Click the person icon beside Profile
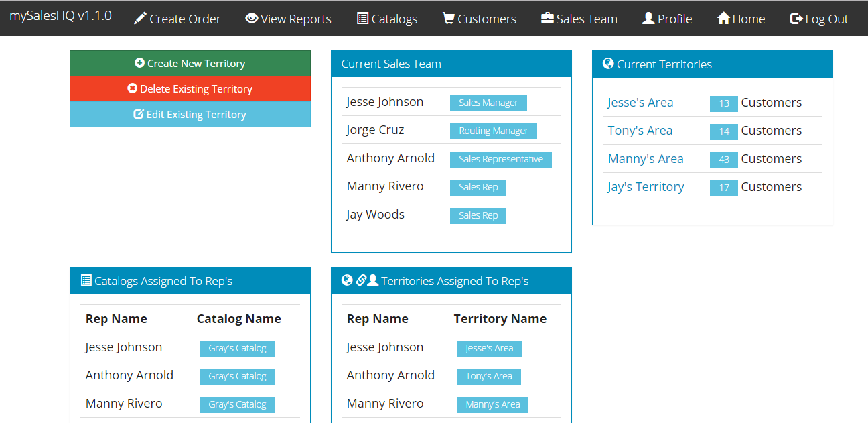This screenshot has height=423, width=868. click(648, 19)
